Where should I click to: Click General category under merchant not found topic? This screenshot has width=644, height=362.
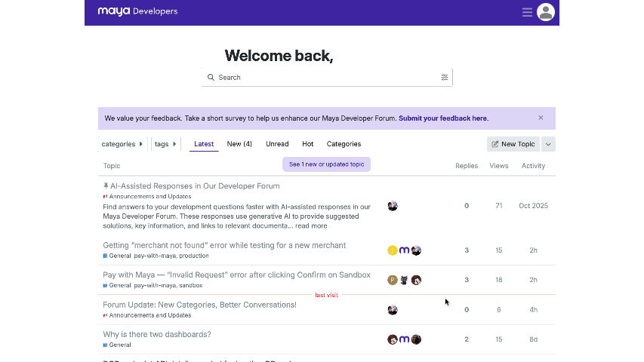coord(117,256)
